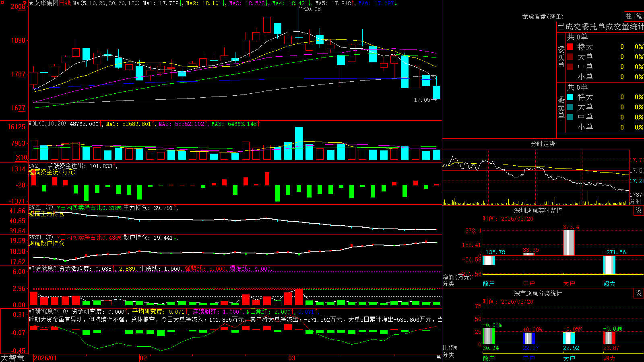Click the -135.78 散户 bar in 深圳超赢实时监控
Viewport: 644px width, 362px height.
pos(488,260)
